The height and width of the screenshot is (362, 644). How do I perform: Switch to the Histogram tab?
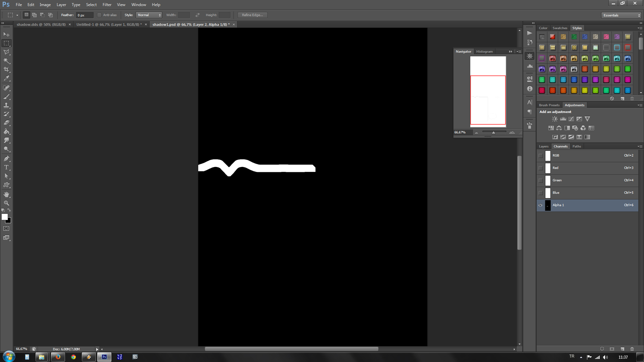point(484,52)
